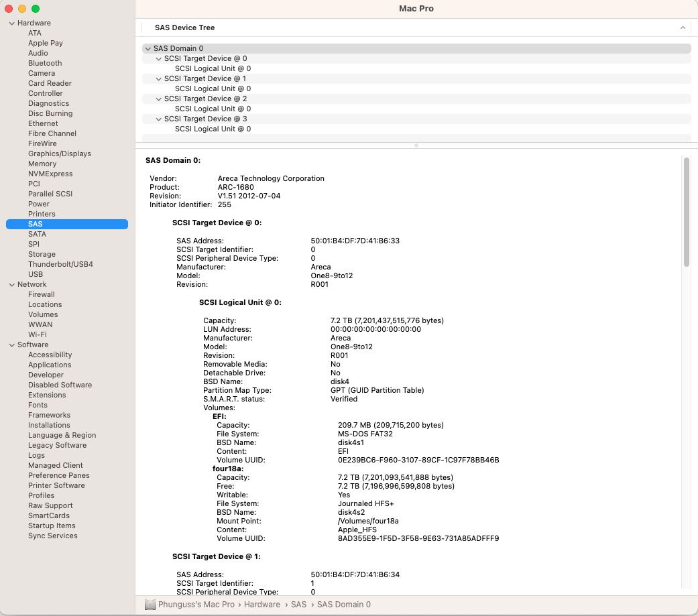Click the Volume UUID value ending in ADFFF9

coord(418,538)
